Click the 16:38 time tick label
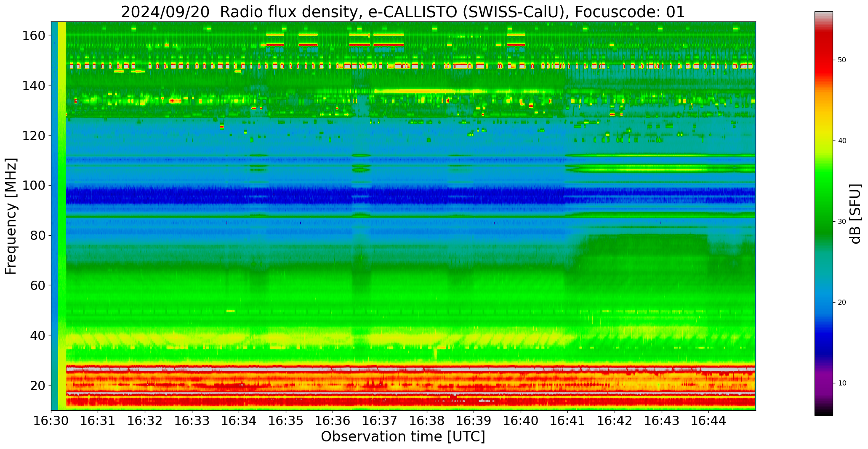 (x=427, y=420)
